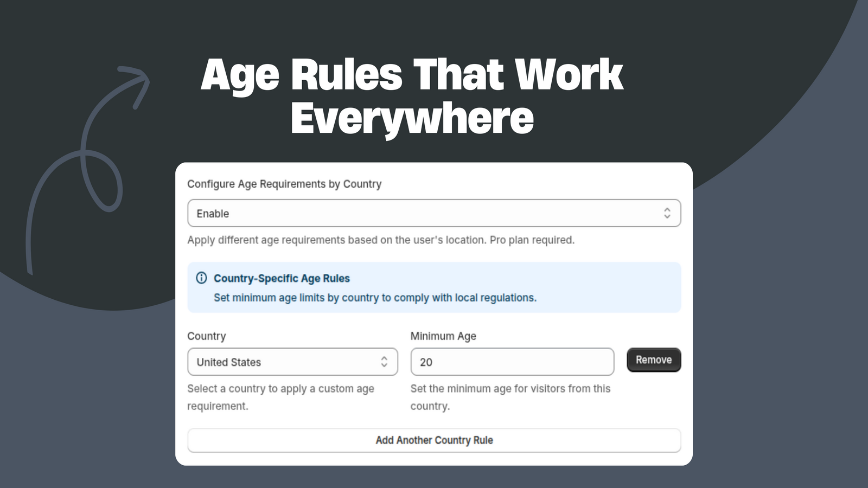Viewport: 868px width, 488px height.
Task: Click Add Another Country Rule
Action: [x=433, y=440]
